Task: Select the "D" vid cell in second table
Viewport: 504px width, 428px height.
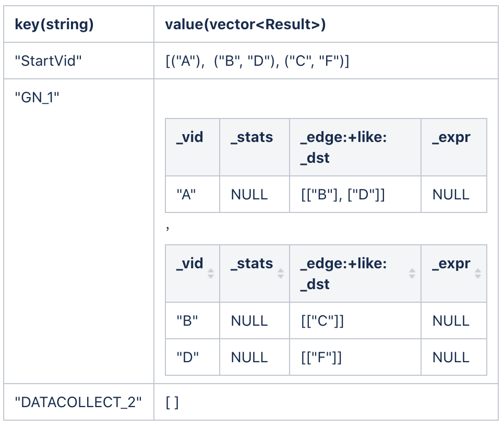Action: tap(193, 357)
